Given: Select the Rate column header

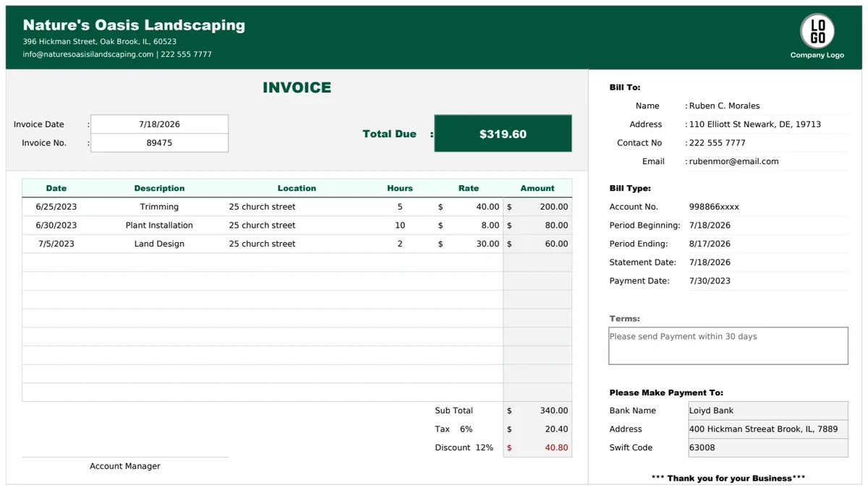Looking at the screenshot, I should click(469, 188).
